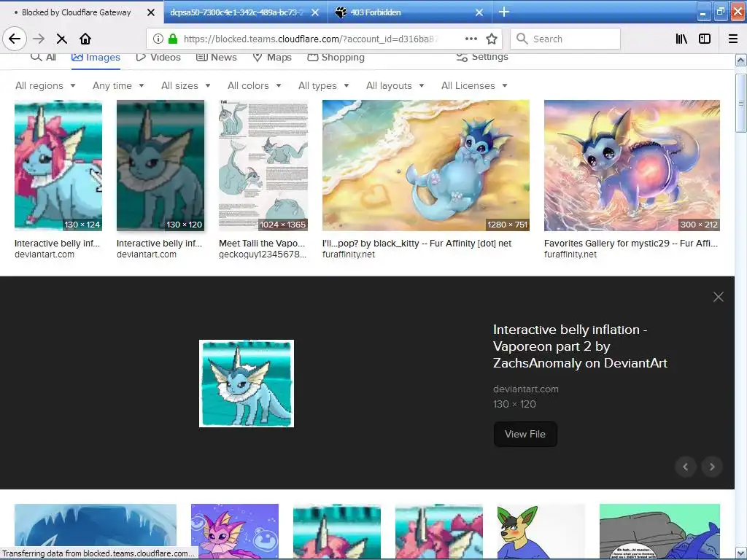Open the Library icon in toolbar

tap(681, 39)
